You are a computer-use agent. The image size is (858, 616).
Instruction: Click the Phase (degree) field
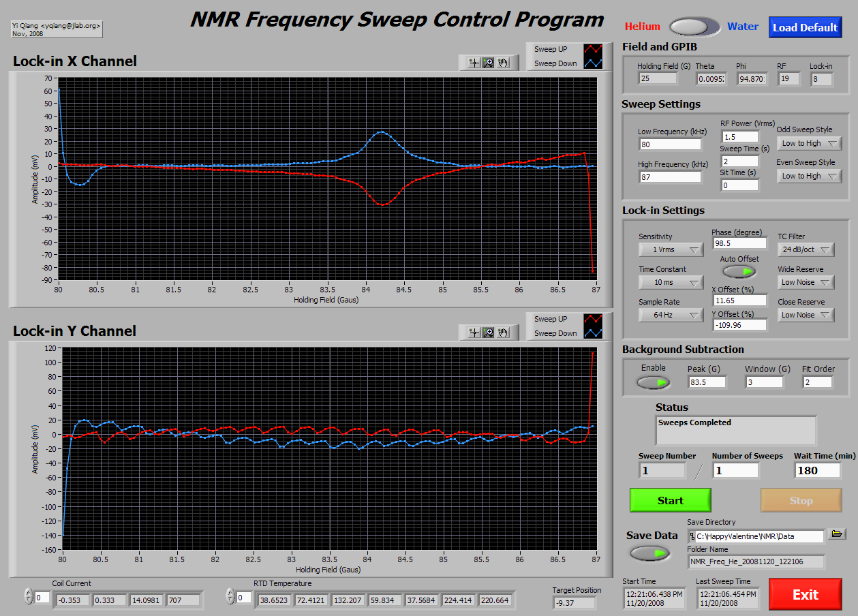[x=739, y=243]
